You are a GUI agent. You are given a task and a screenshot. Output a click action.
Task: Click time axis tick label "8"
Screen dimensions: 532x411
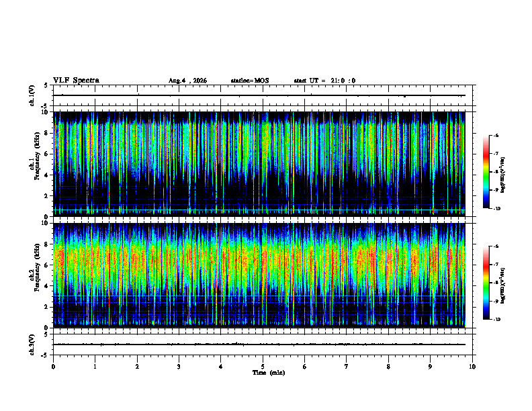coord(388,367)
